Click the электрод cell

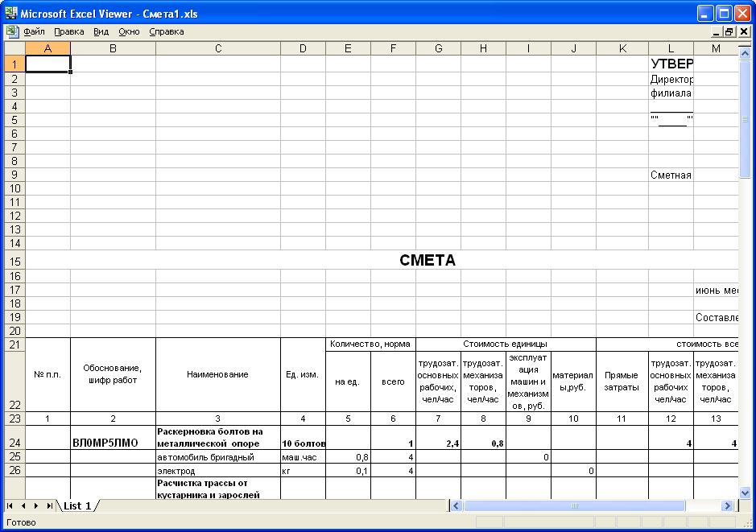click(x=218, y=470)
